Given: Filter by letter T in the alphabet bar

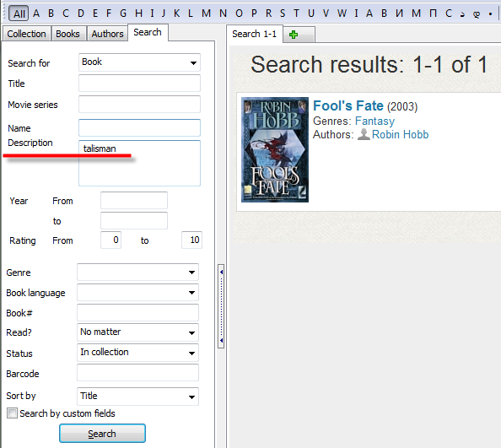Looking at the screenshot, I should point(296,13).
